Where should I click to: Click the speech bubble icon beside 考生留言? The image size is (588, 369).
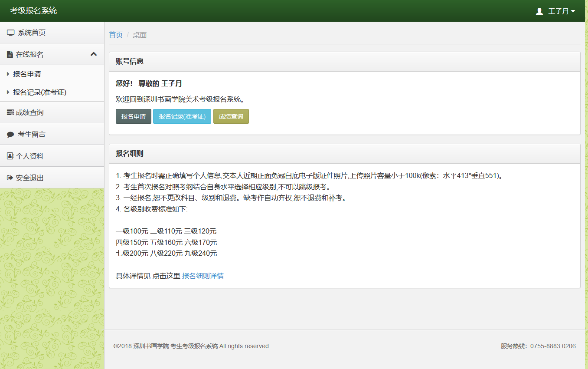11,135
